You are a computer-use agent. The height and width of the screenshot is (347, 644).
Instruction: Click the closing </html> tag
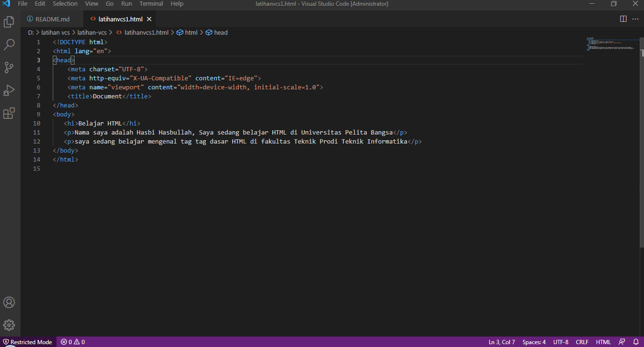pyautogui.click(x=66, y=159)
